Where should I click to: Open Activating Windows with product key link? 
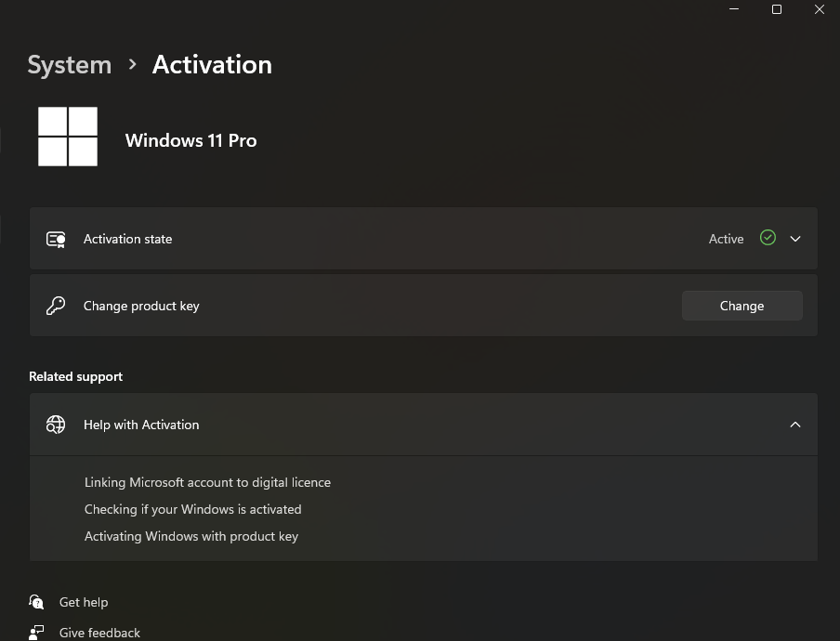(191, 536)
